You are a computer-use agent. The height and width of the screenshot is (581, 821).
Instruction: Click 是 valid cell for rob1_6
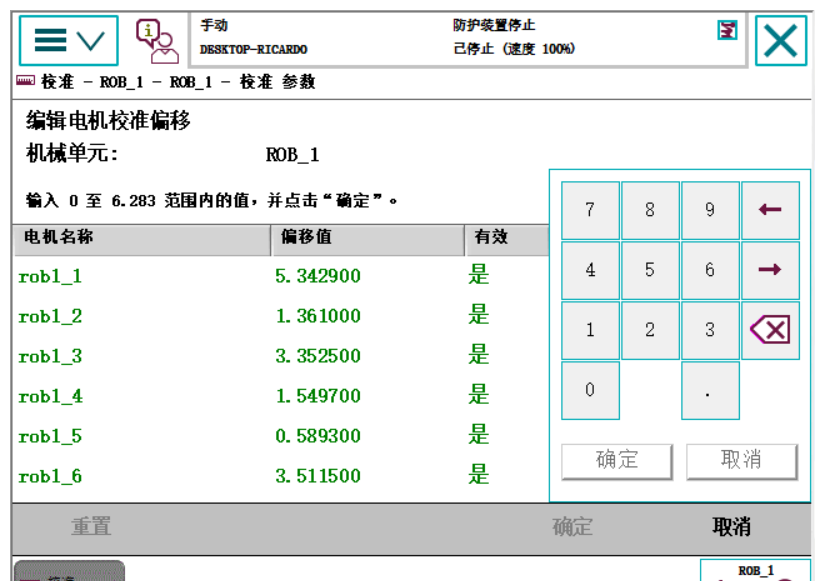tap(479, 475)
